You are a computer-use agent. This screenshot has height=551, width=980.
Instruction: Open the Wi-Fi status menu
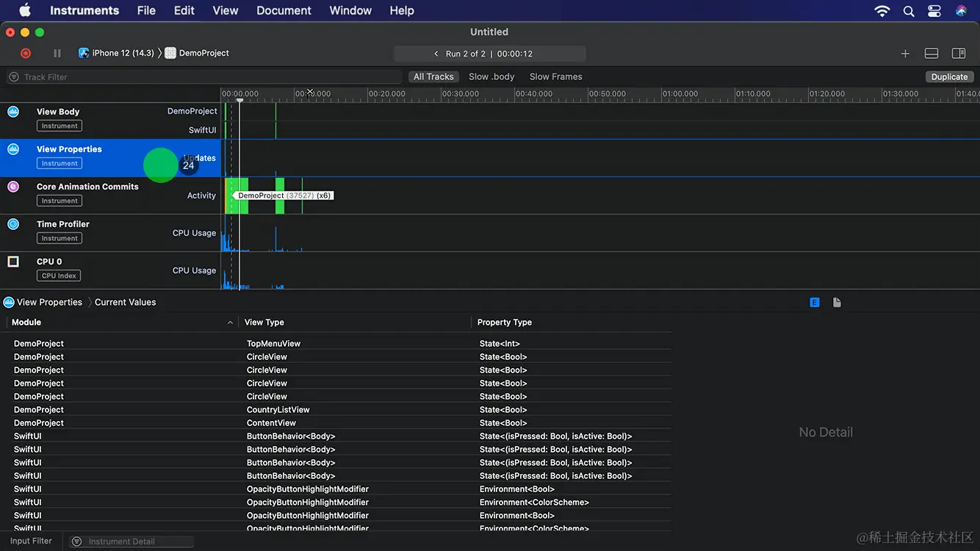coord(882,10)
